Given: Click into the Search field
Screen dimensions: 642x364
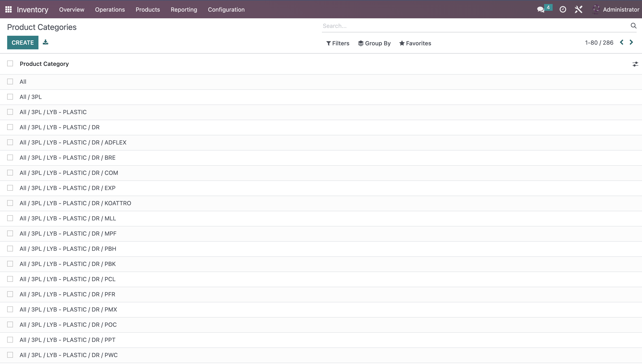Looking at the screenshot, I should pos(475,26).
